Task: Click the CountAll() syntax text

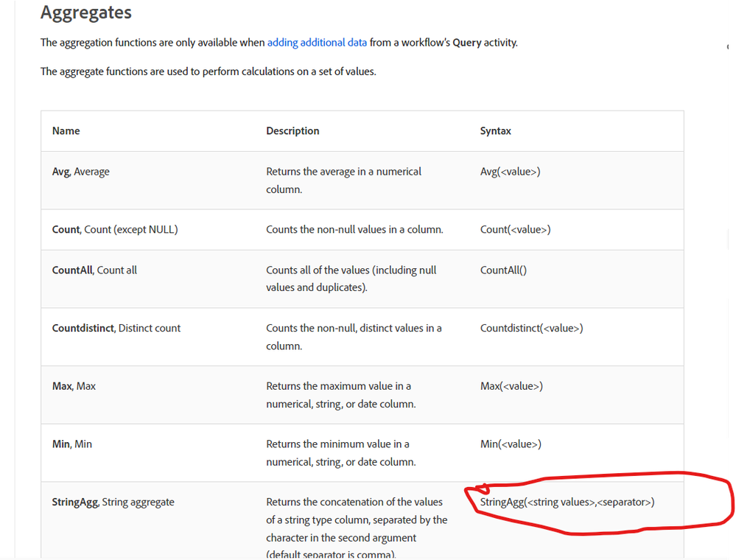Action: tap(503, 270)
